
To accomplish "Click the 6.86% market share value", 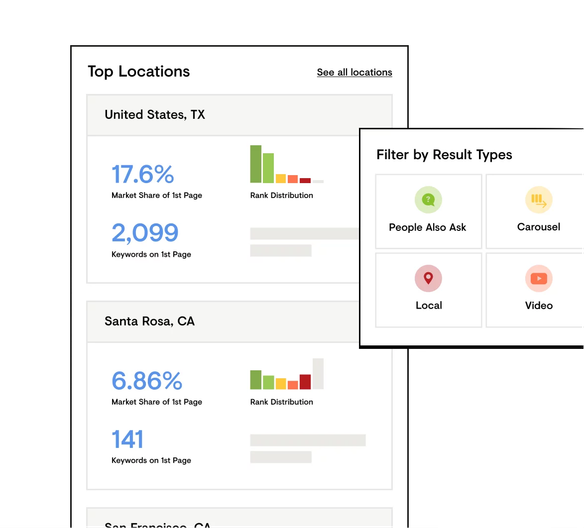I will point(147,381).
